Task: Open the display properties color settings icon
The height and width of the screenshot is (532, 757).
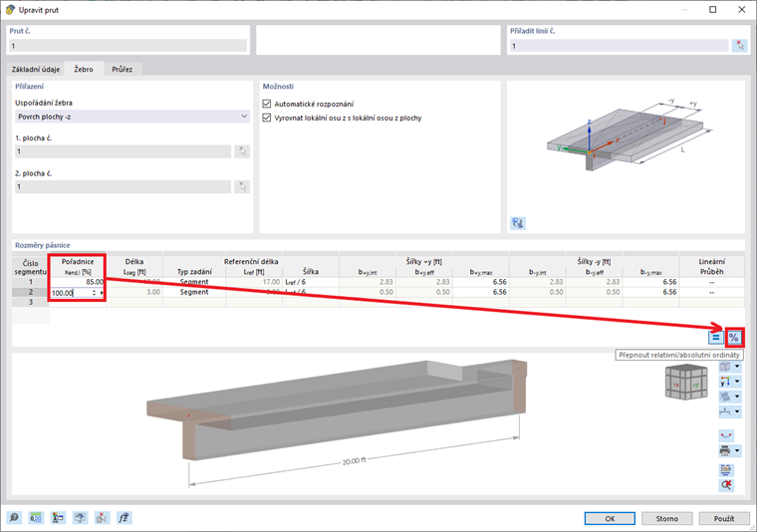Action: point(58,517)
